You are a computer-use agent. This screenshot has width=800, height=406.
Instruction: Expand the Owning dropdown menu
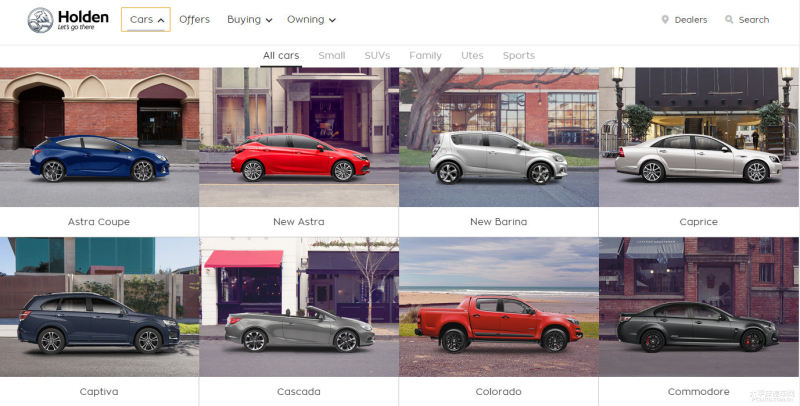click(311, 20)
